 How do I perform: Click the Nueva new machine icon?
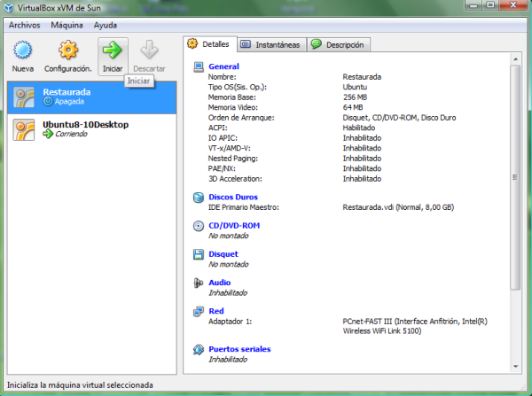tap(23, 50)
